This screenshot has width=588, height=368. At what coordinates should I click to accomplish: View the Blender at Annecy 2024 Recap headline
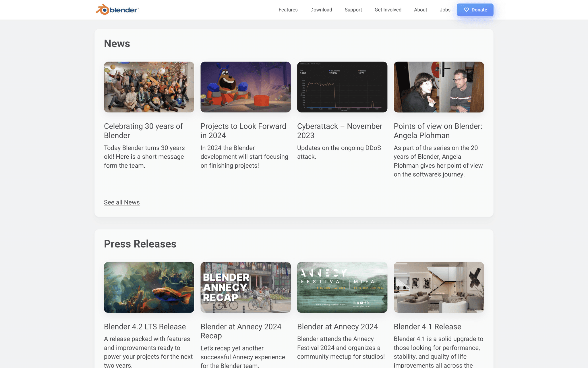click(241, 331)
